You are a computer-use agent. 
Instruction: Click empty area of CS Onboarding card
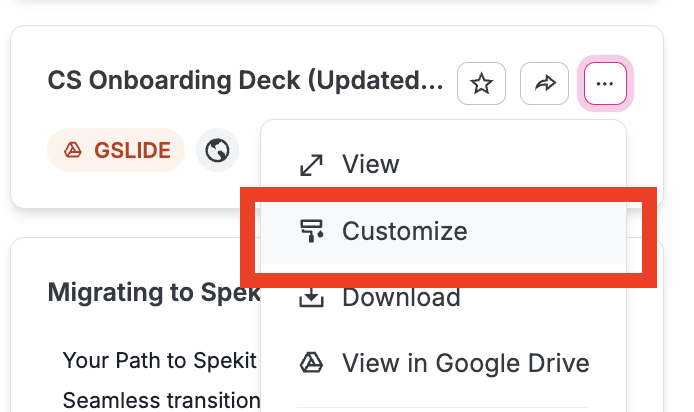(x=133, y=188)
